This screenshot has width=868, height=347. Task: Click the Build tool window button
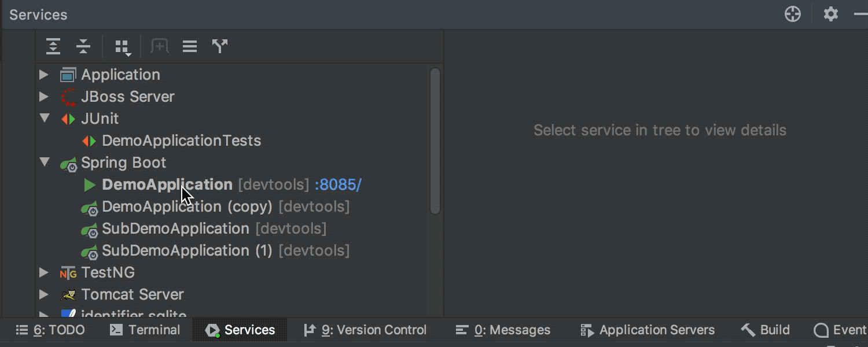pos(765,330)
